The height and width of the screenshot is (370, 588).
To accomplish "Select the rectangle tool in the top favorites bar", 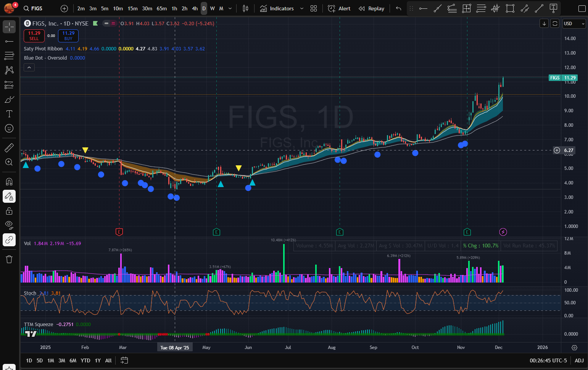I will [510, 8].
